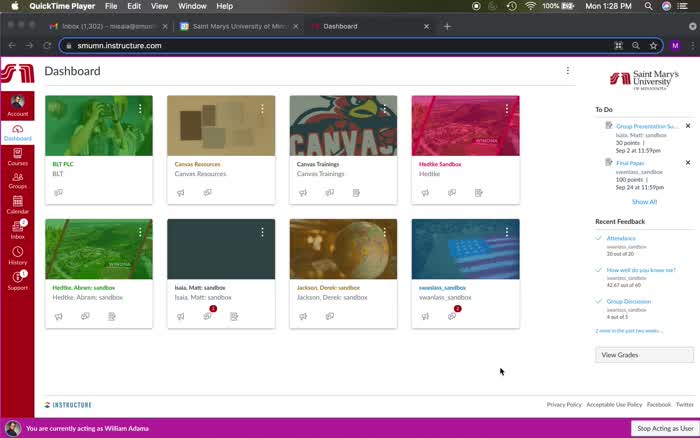This screenshot has width=700, height=438.
Task: Click the Saint Mary's logo in the sidebar
Action: pos(17,73)
